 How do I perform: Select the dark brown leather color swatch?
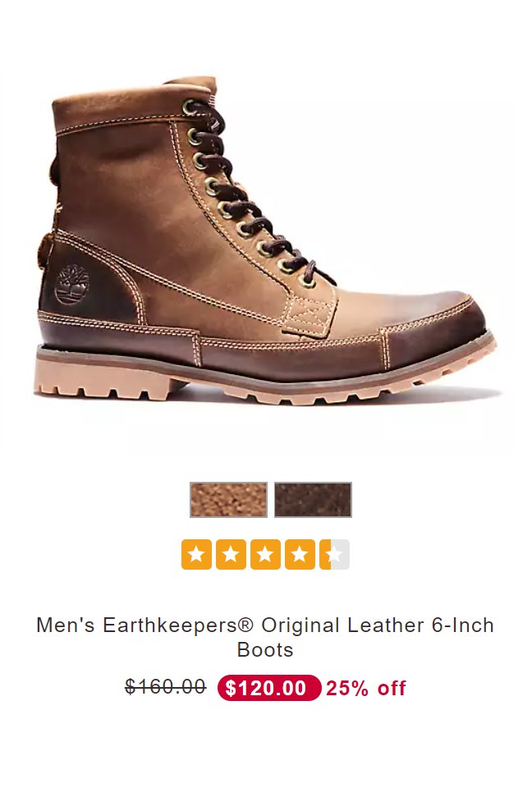pyautogui.click(x=313, y=500)
